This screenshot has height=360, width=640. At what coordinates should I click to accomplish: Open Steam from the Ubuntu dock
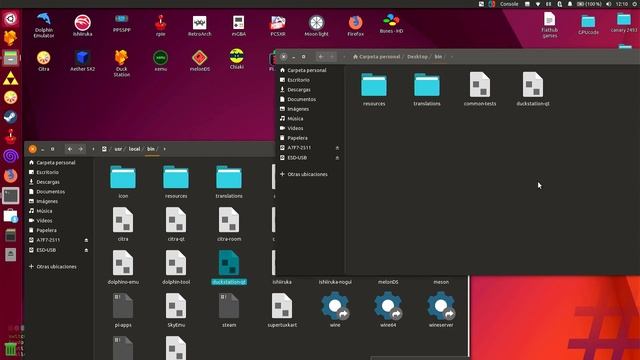pos(11,117)
